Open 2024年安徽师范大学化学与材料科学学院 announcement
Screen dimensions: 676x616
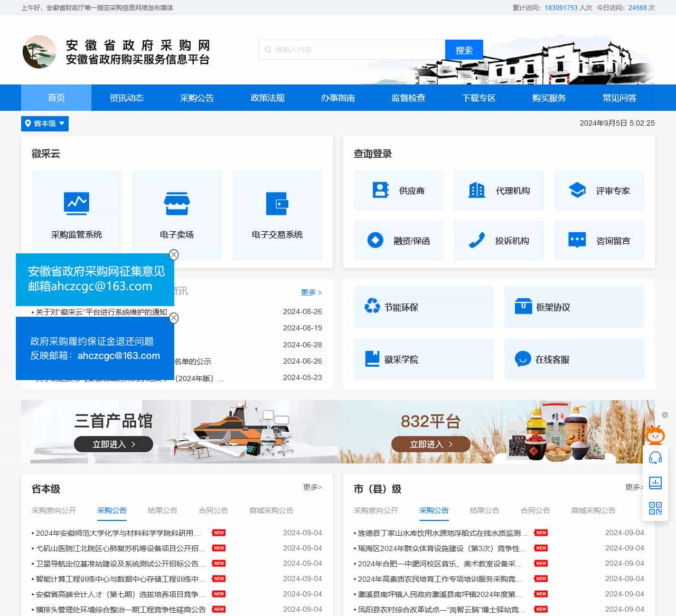118,533
